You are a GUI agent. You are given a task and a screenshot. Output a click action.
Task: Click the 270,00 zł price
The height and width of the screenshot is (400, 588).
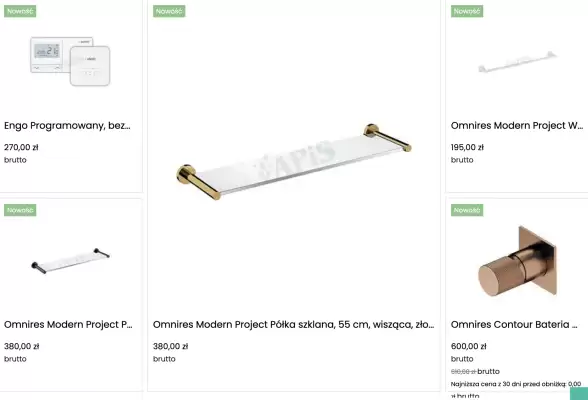pos(21,147)
